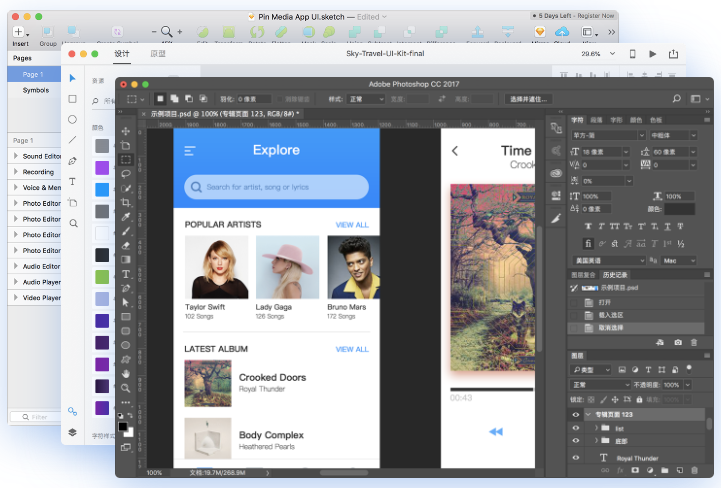The height and width of the screenshot is (488, 721).
Task: Select the Ellipse tool in Sky-Travel window sidebar
Action: click(72, 120)
